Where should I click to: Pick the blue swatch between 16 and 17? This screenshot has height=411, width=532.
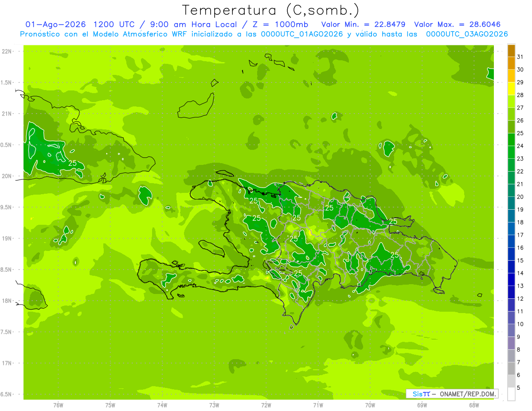click(x=511, y=242)
